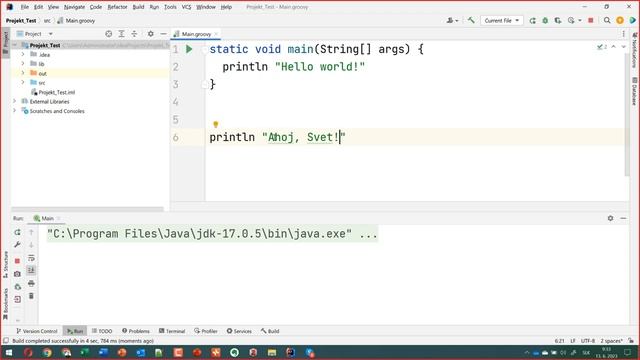Screen dimensions: 640x360
Task: Toggle scroll to end in Run console
Action: tap(31, 270)
